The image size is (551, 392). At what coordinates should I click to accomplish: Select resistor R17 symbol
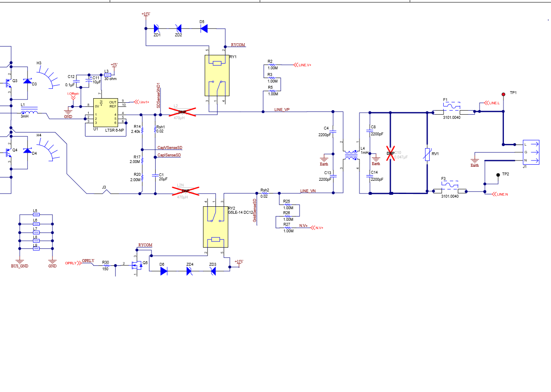pos(142,160)
